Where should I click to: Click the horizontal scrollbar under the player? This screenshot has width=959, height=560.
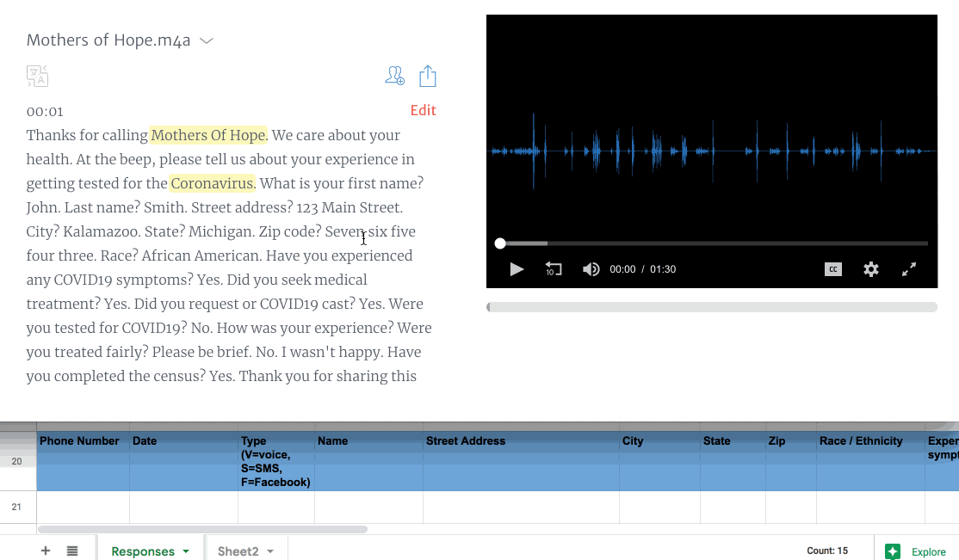coord(712,307)
